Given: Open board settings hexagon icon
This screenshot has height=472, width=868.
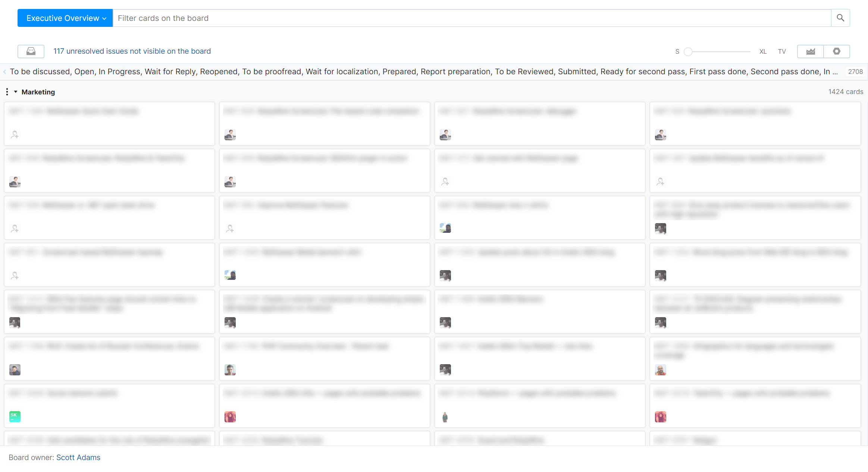Looking at the screenshot, I should (837, 51).
